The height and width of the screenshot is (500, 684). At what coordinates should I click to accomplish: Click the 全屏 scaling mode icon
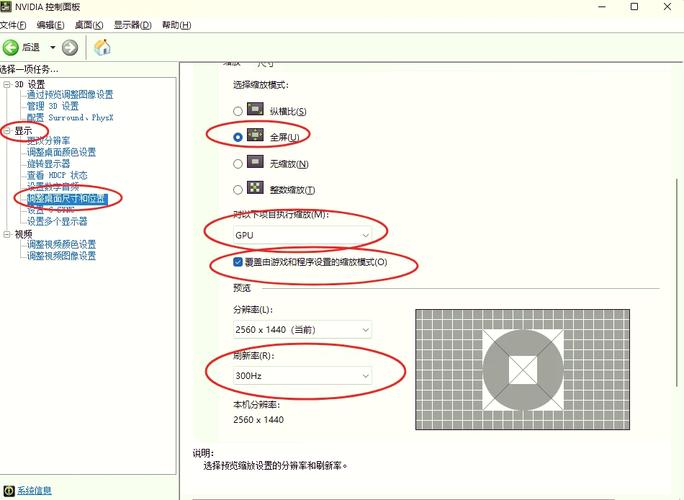pyautogui.click(x=255, y=135)
